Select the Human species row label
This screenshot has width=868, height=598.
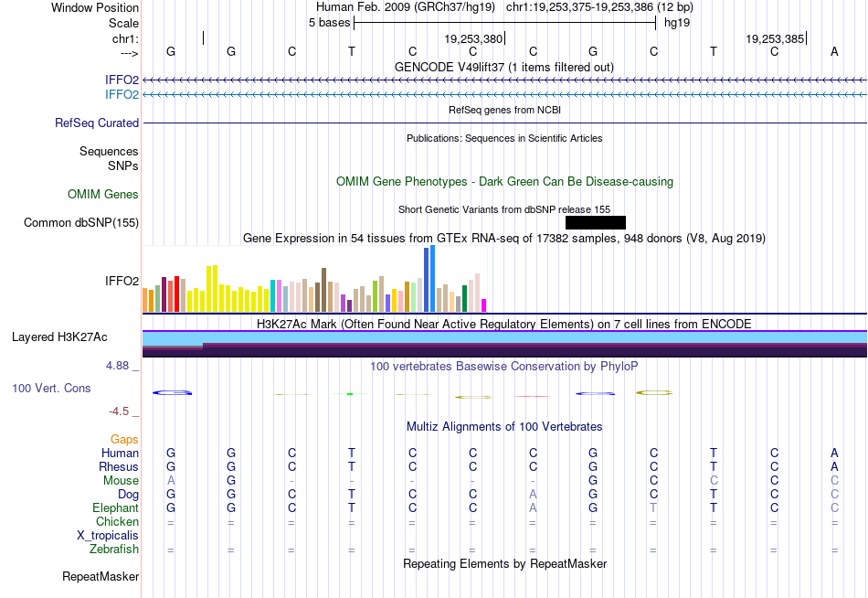[120, 453]
